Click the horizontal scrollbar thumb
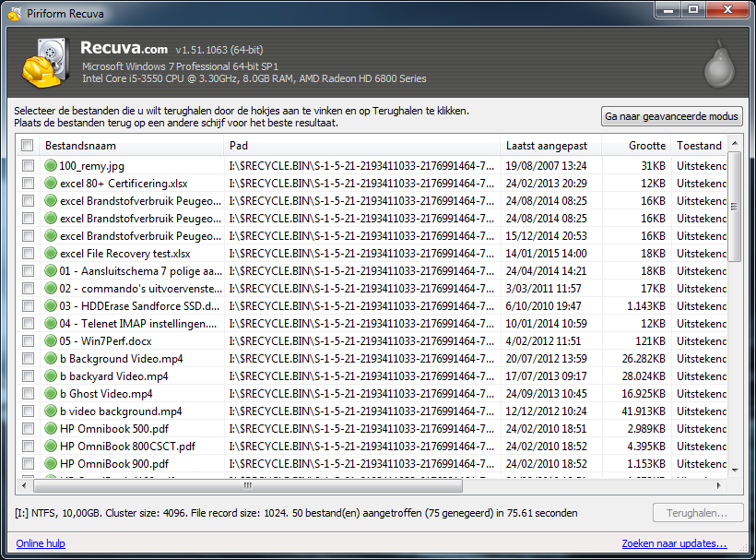 pyautogui.click(x=248, y=485)
